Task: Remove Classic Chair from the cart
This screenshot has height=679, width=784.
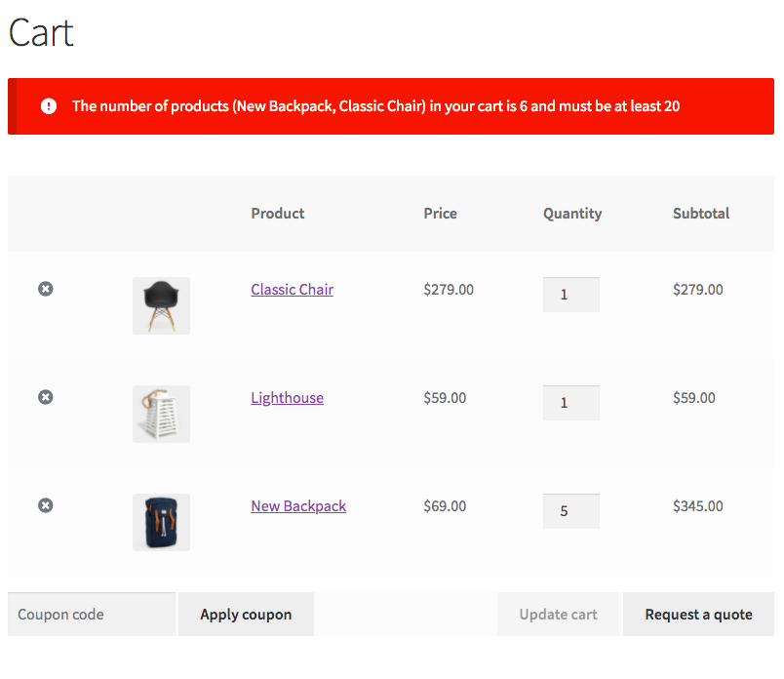Action: tap(46, 289)
